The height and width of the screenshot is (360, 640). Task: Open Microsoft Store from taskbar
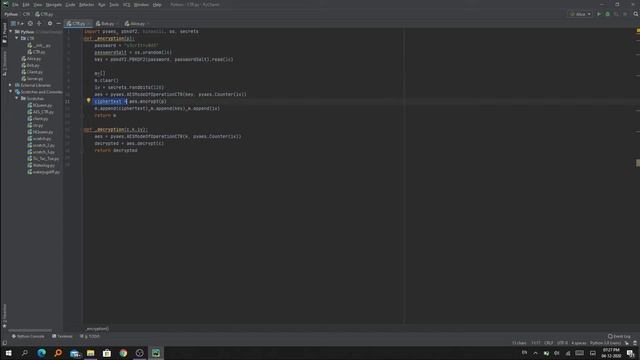coord(107,353)
